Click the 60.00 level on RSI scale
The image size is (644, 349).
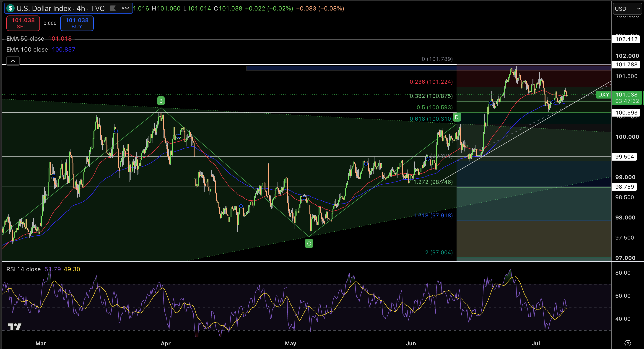pyautogui.click(x=623, y=296)
